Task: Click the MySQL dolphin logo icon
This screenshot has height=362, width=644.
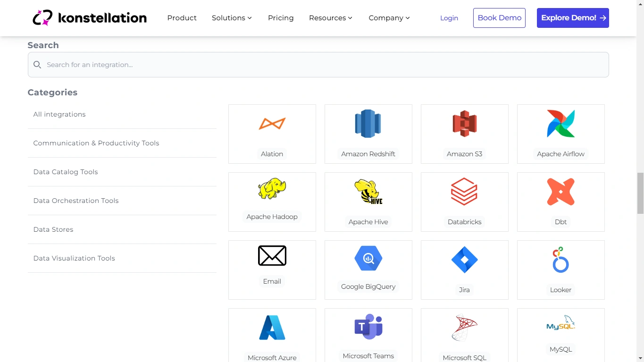Action: tap(560, 323)
